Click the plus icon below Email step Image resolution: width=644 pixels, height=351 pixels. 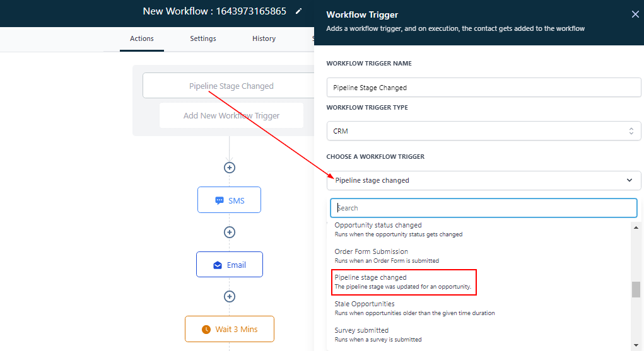pos(230,296)
